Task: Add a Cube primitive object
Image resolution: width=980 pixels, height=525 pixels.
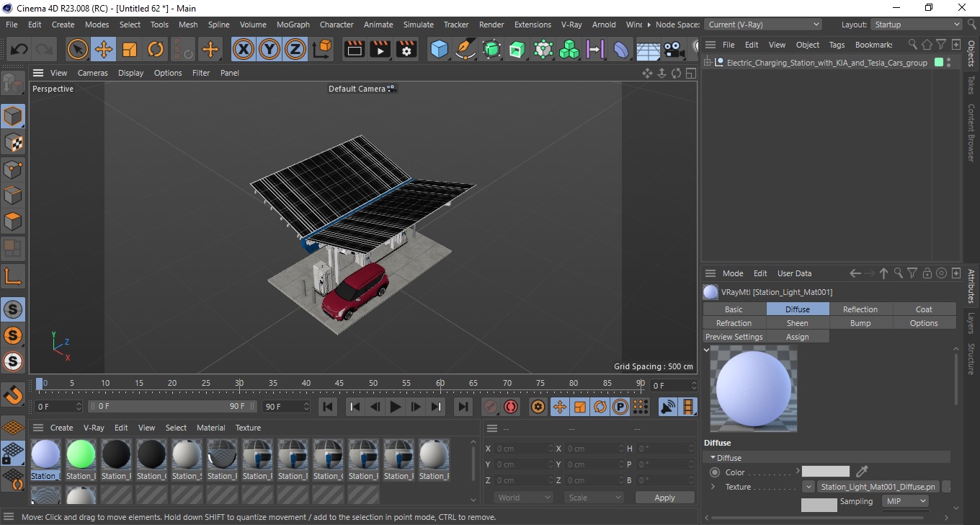Action: [439, 49]
